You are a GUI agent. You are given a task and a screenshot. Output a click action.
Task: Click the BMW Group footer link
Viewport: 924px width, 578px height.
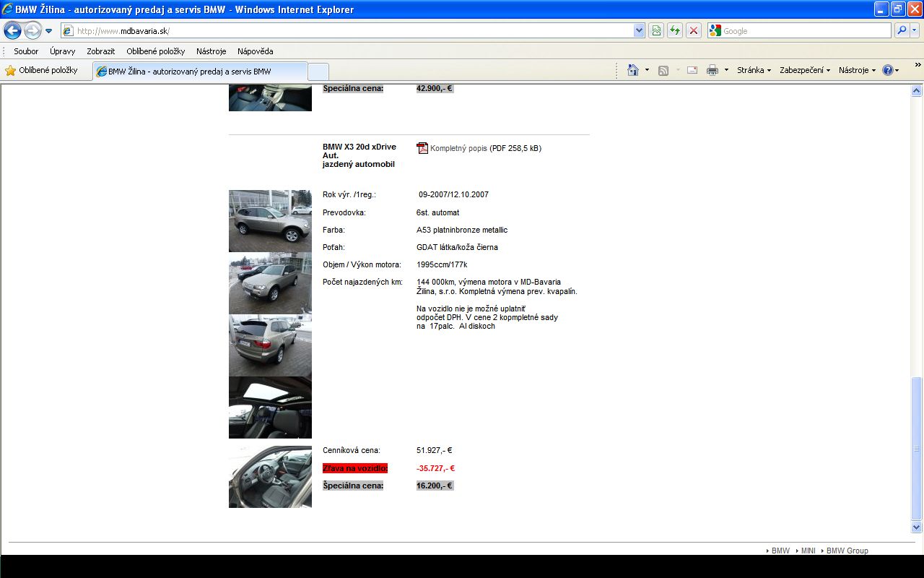coord(847,551)
